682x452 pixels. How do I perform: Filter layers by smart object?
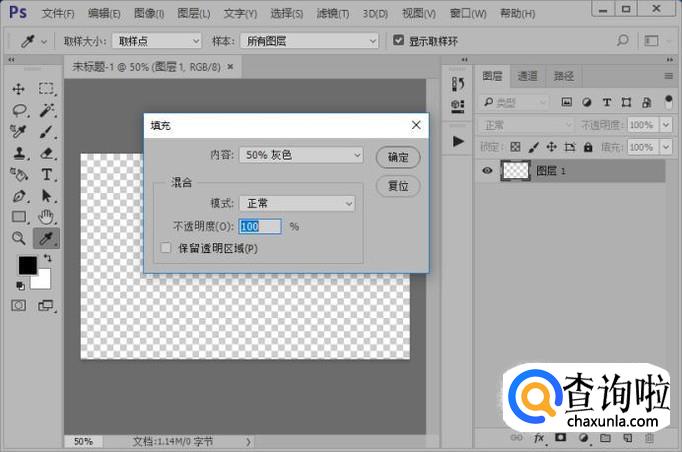click(x=646, y=102)
